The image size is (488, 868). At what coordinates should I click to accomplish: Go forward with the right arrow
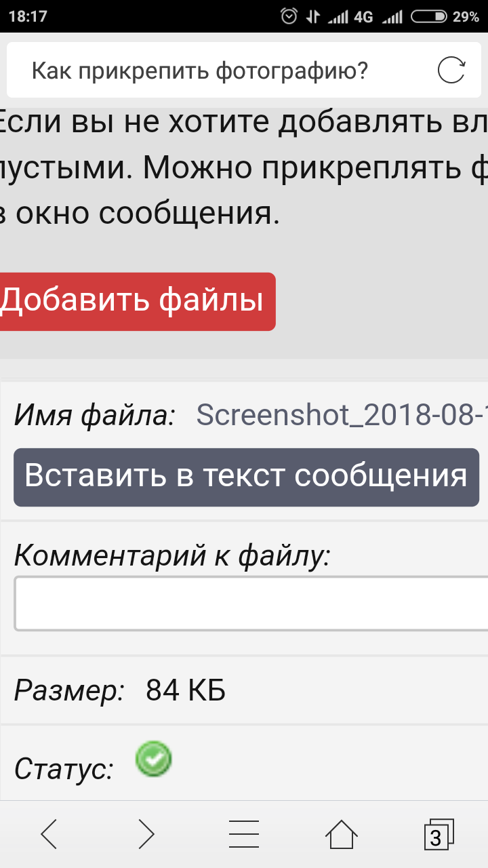146,833
